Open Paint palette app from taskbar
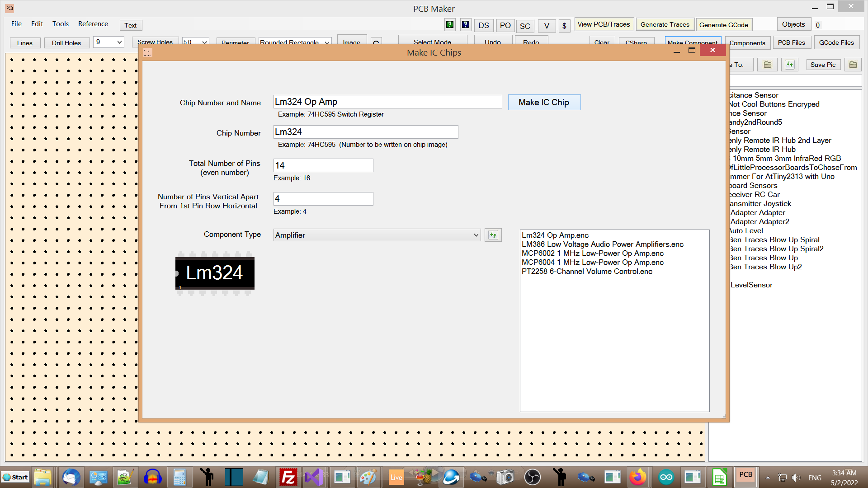This screenshot has width=868, height=488. [368, 477]
